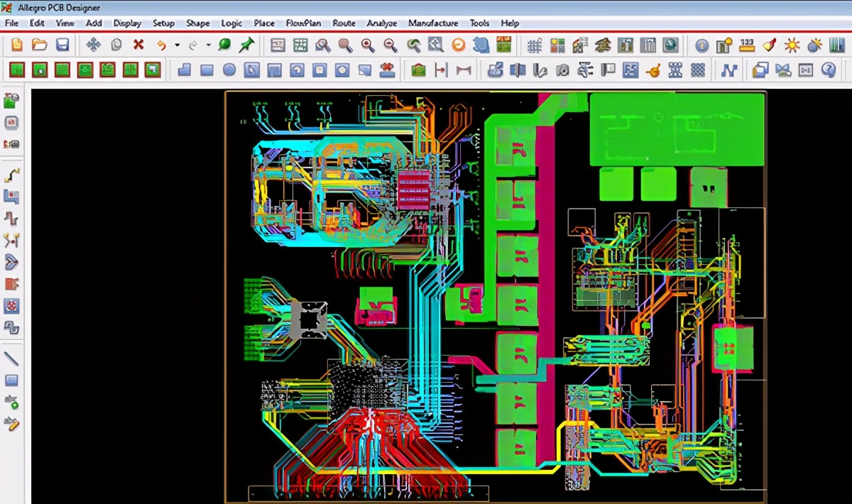Open the Logic menu
The width and height of the screenshot is (852, 504).
pyautogui.click(x=231, y=23)
